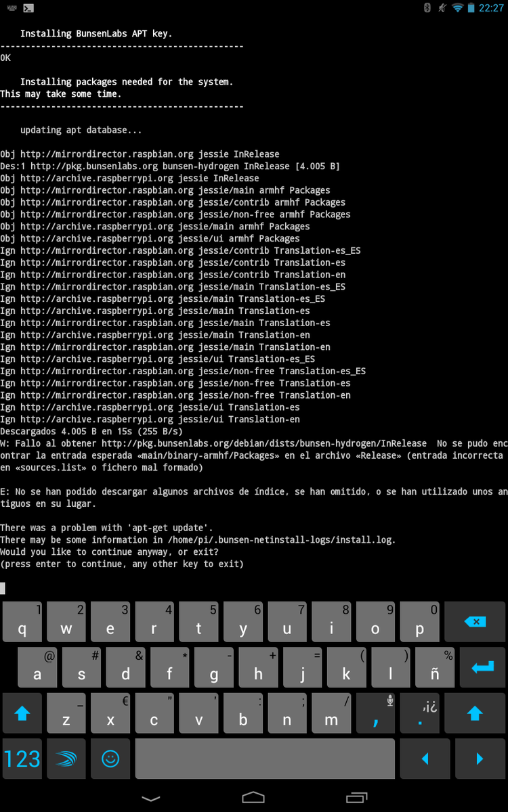Screen dimensions: 508x812
Task: Tap the i key
Action: coord(331,622)
